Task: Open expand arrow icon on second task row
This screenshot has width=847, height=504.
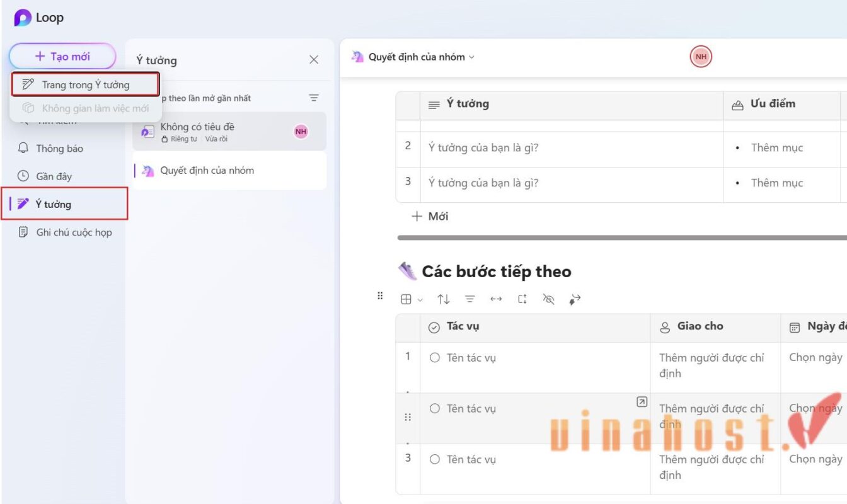Action: [642, 401]
